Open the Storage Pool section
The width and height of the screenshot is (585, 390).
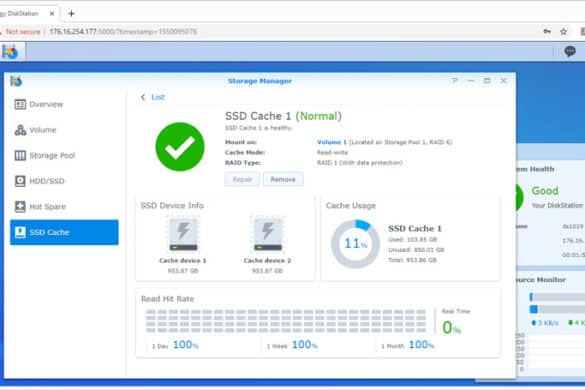click(64, 155)
